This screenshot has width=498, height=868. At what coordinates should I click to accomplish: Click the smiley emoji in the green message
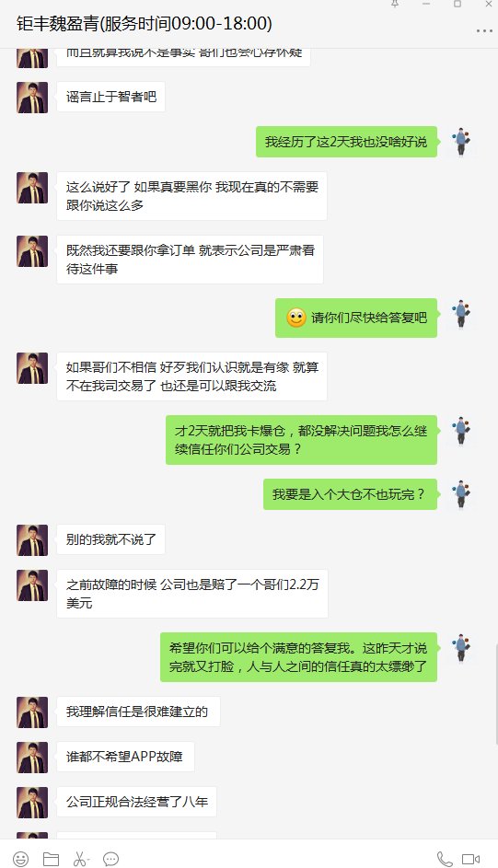click(x=296, y=318)
